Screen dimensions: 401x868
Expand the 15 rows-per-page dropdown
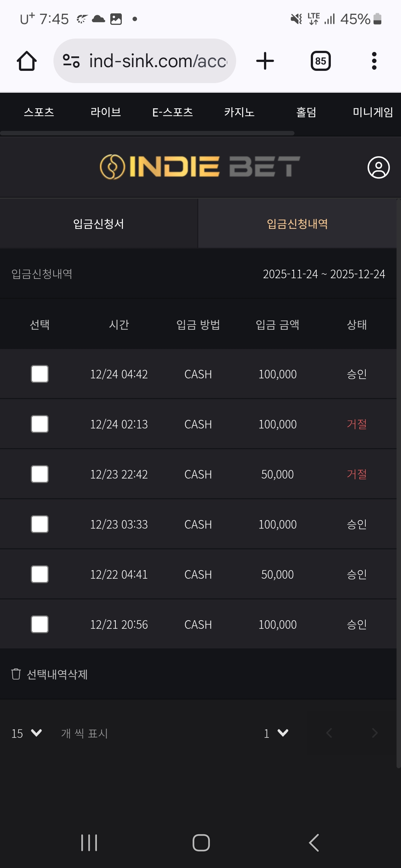click(x=27, y=733)
